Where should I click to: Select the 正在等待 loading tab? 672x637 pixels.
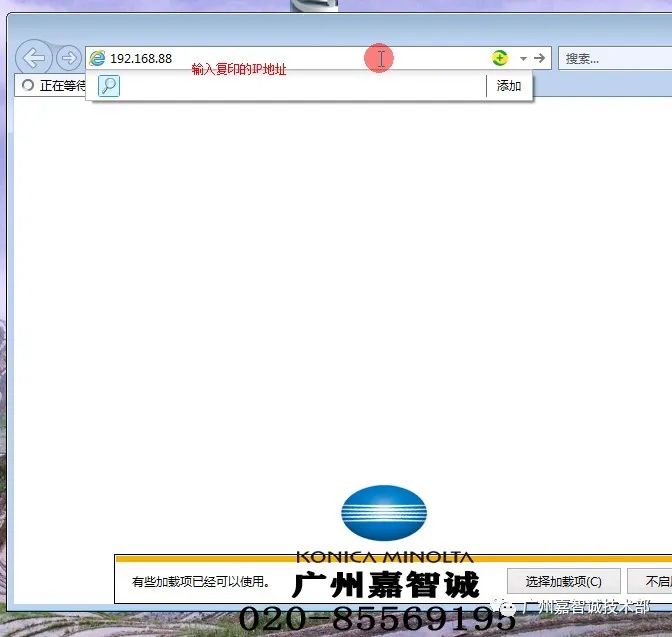[51, 85]
